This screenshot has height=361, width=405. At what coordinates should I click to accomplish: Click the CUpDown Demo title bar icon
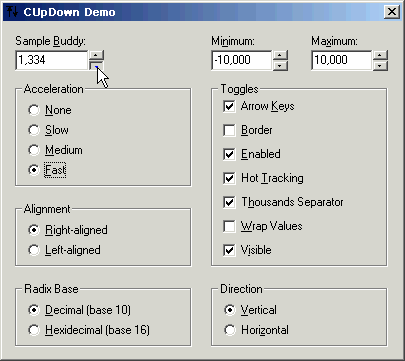pos(12,12)
